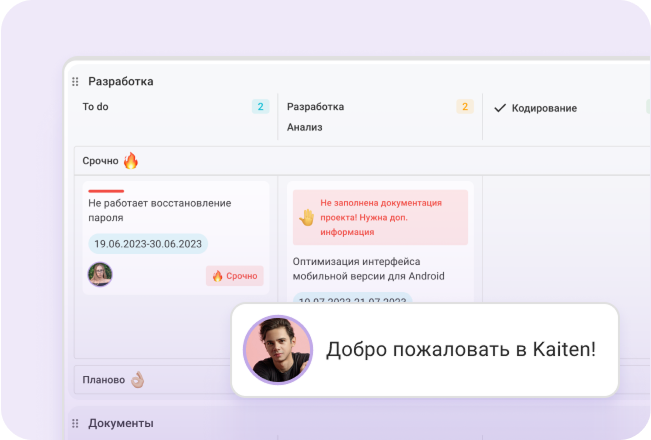Click the avatar in the welcome notification
651x440 pixels.
point(278,350)
